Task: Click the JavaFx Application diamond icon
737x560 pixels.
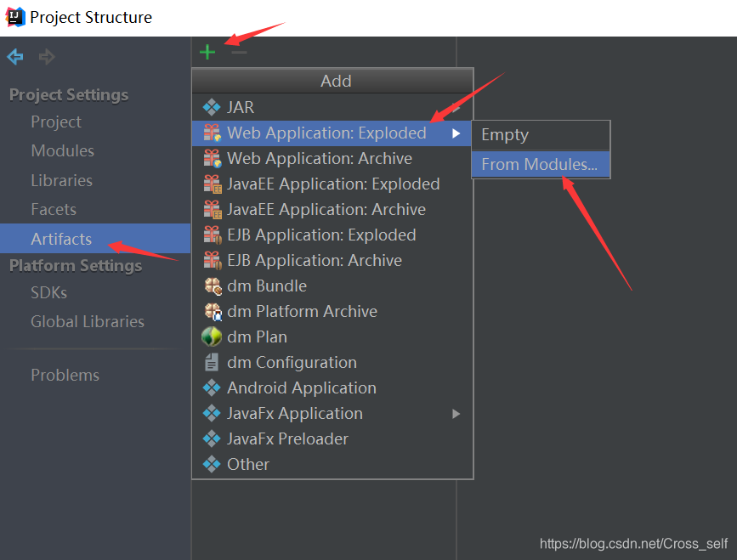Action: (212, 414)
